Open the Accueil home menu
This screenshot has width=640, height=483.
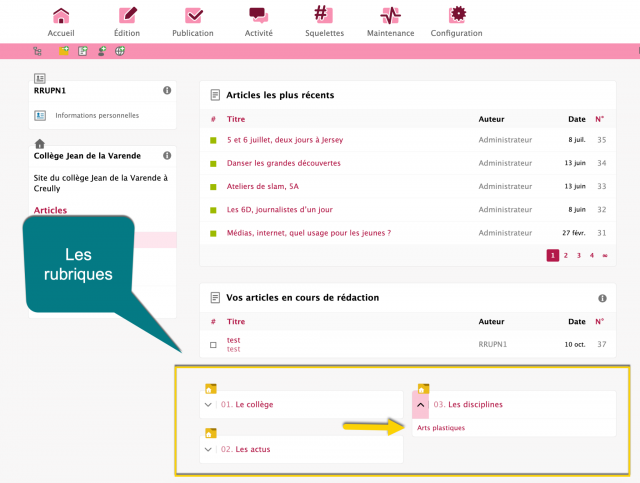click(x=61, y=22)
